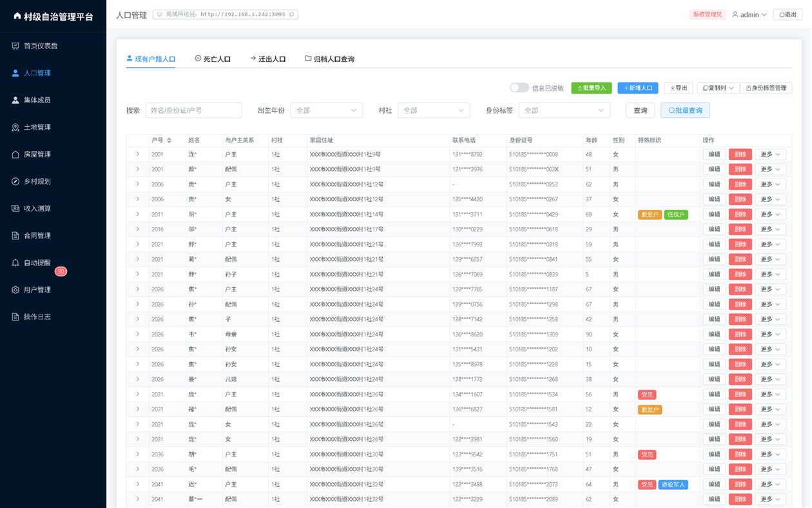Click the 批量导入 upload button
The width and height of the screenshot is (812, 508).
(592, 88)
